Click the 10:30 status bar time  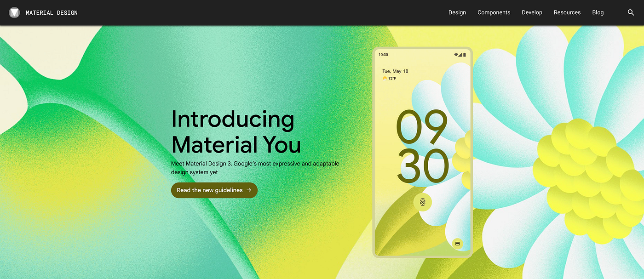pyautogui.click(x=383, y=55)
